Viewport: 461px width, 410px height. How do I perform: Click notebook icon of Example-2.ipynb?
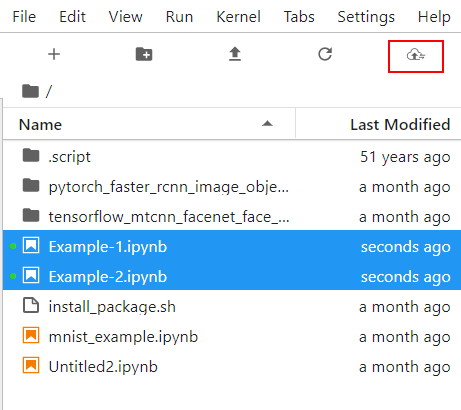[31, 275]
